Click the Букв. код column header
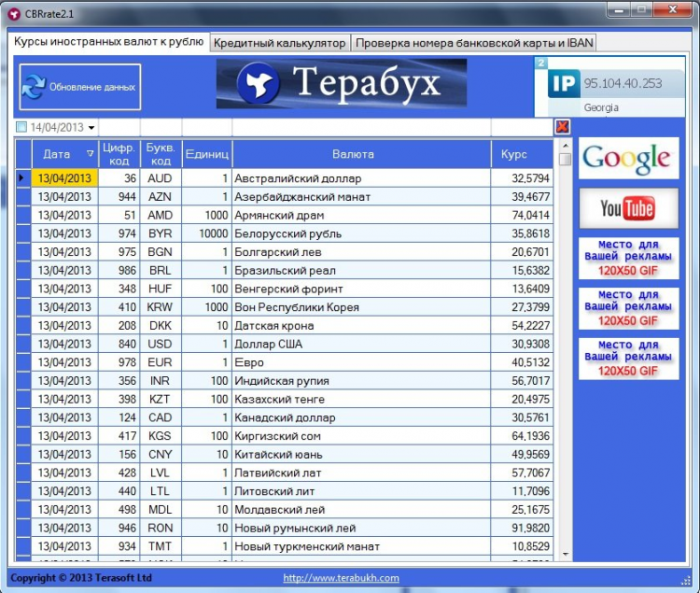 click(x=161, y=154)
